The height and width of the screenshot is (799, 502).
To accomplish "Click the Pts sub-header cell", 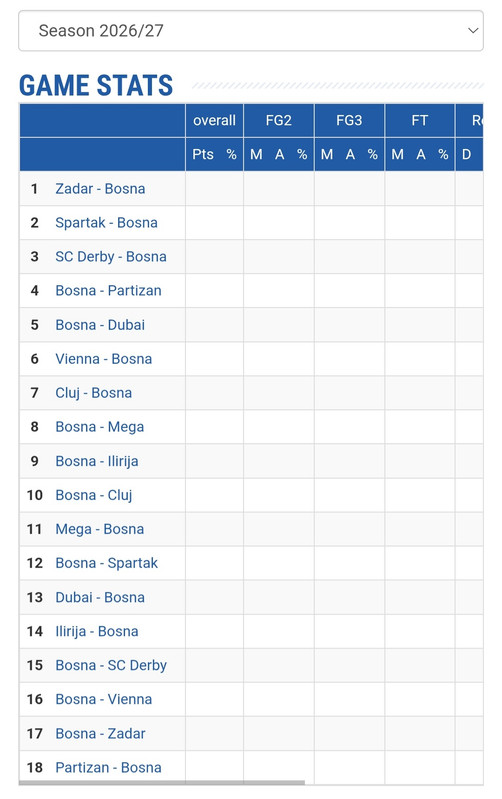I will [x=203, y=154].
